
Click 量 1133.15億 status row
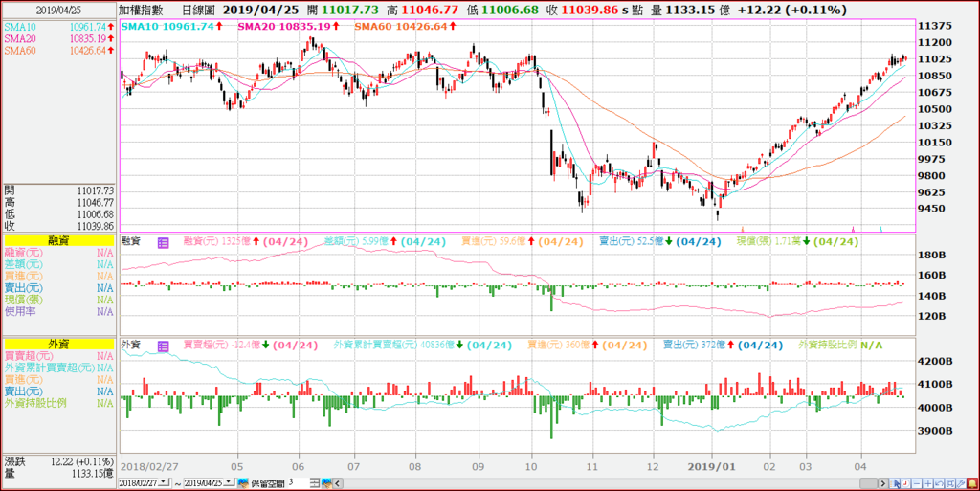[58, 474]
